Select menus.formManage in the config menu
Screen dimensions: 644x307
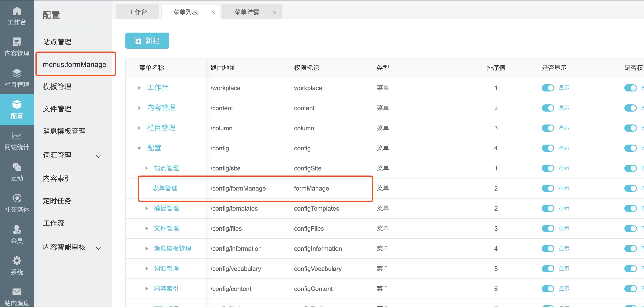tap(75, 64)
